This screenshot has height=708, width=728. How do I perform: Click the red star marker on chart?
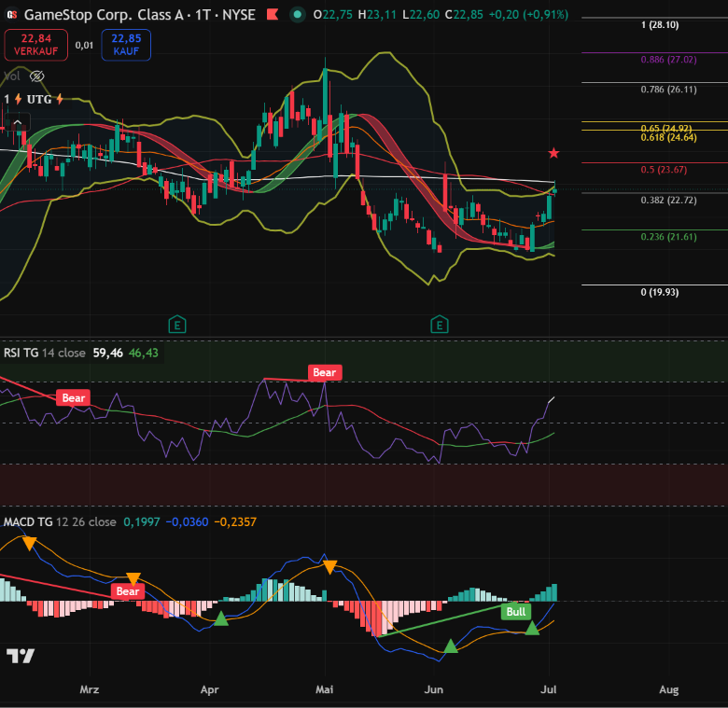coord(553,153)
